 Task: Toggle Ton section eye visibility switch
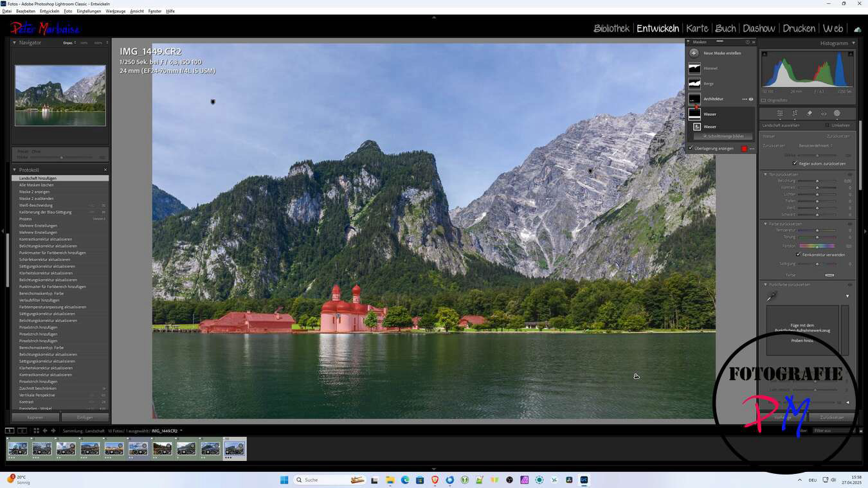[x=849, y=174]
